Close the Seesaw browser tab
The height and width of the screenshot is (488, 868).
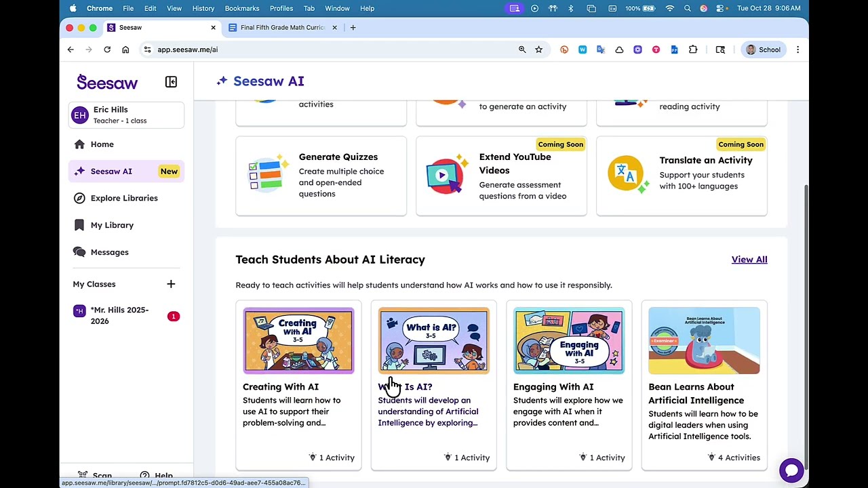[213, 28]
